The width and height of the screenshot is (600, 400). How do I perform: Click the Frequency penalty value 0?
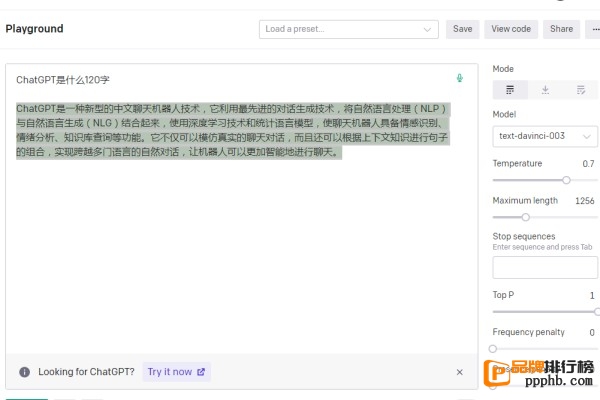coord(592,333)
